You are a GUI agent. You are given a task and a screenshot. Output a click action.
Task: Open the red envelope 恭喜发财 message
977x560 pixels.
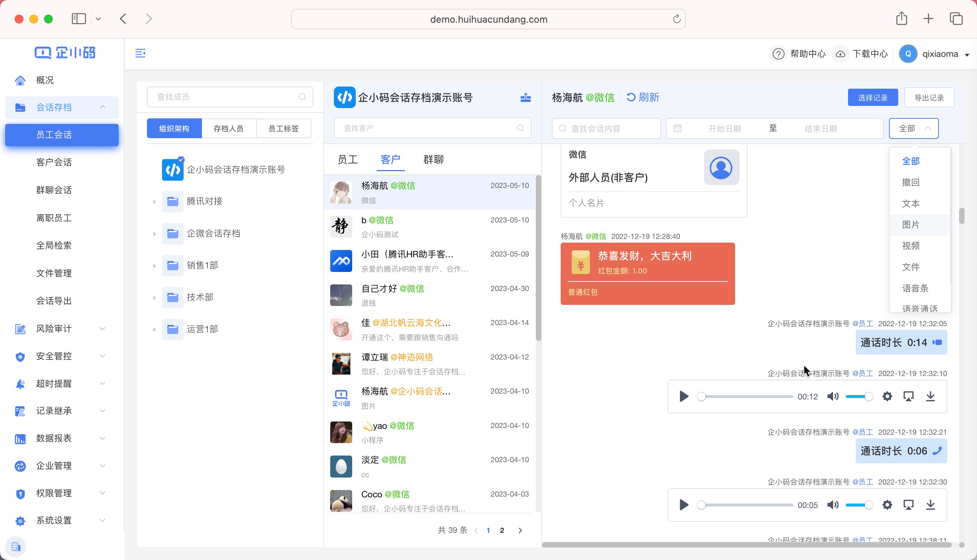(x=648, y=274)
